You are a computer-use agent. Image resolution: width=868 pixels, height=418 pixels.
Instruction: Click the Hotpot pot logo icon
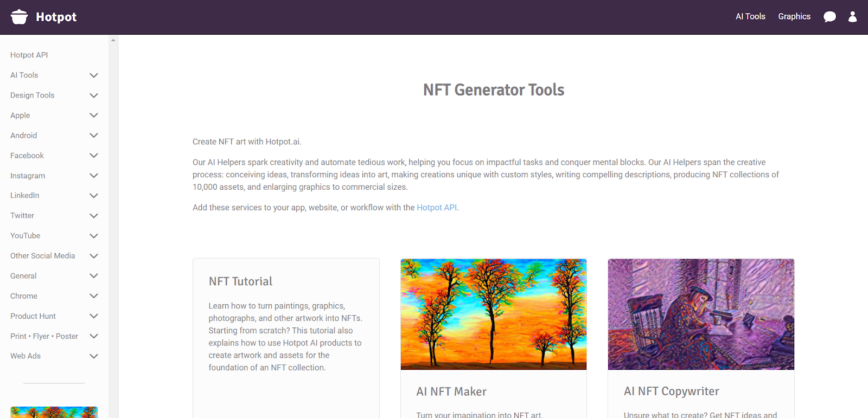[19, 17]
